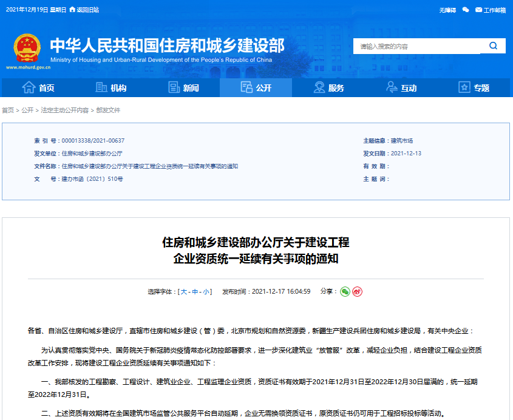This screenshot has height=420, width=513.
Task: Click the 机构 building icon
Action: pos(101,87)
